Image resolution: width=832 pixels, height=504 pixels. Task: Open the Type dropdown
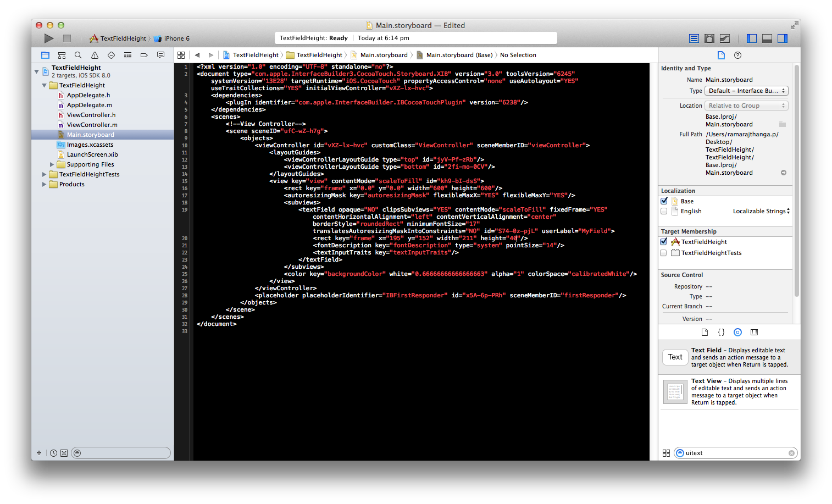point(747,91)
